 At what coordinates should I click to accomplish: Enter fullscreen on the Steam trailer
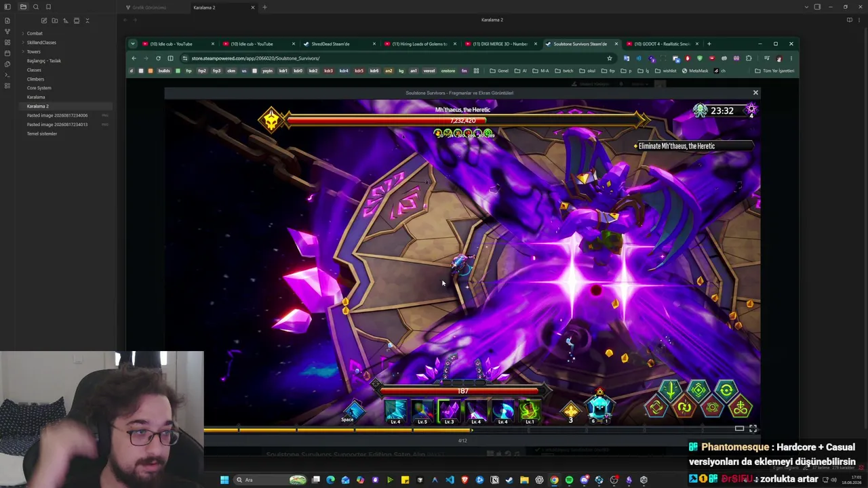(x=753, y=428)
